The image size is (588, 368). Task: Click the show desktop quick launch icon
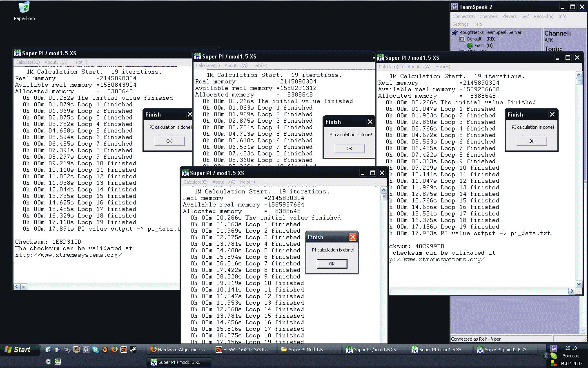click(58, 350)
